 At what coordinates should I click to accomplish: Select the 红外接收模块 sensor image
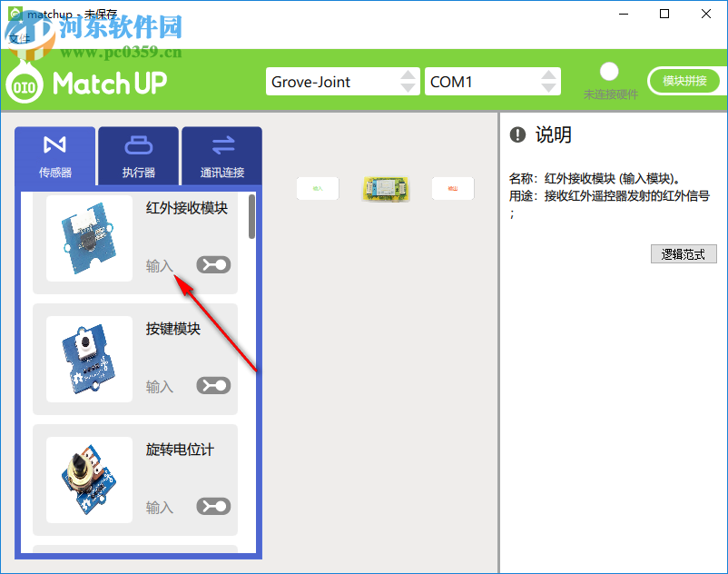pyautogui.click(x=88, y=234)
